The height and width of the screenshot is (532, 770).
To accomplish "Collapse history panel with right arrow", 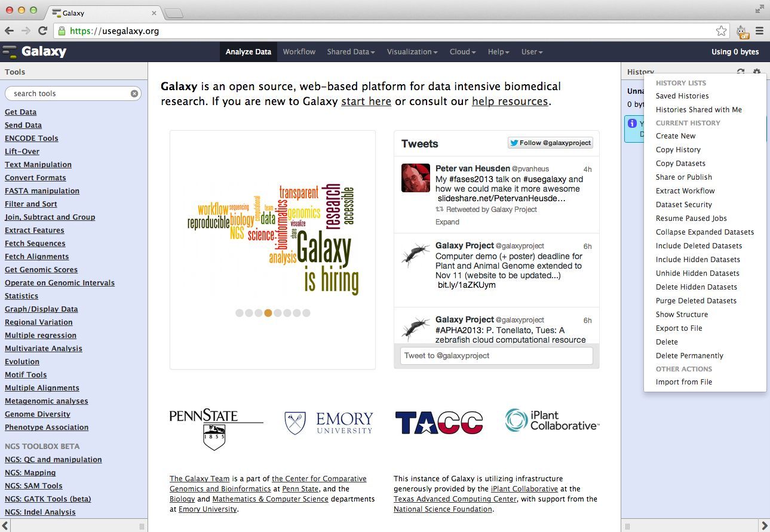I will (763, 526).
